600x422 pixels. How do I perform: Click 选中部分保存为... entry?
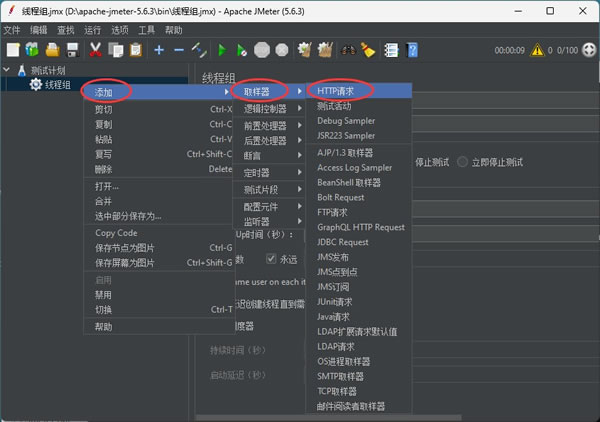[x=158, y=216]
